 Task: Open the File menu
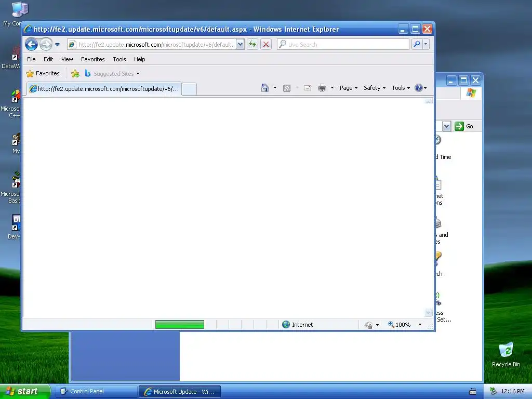[31, 59]
